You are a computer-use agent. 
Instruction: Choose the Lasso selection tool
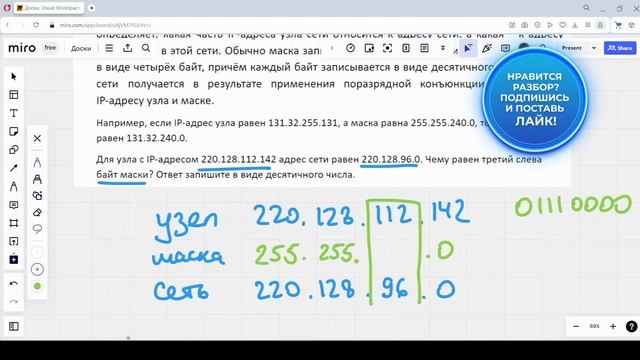(x=37, y=229)
